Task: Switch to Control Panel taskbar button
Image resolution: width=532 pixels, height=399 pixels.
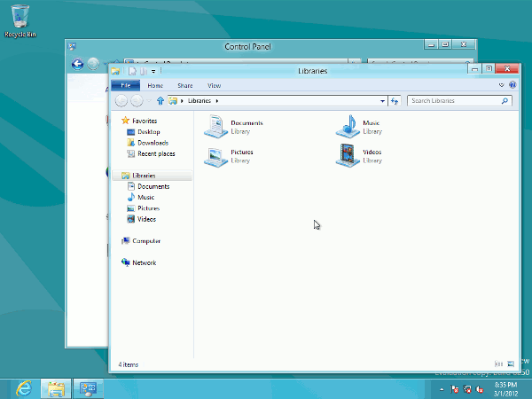Action: click(x=88, y=389)
